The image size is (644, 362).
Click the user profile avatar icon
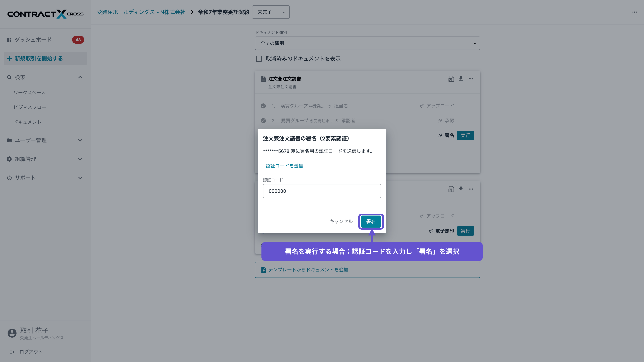[12, 333]
